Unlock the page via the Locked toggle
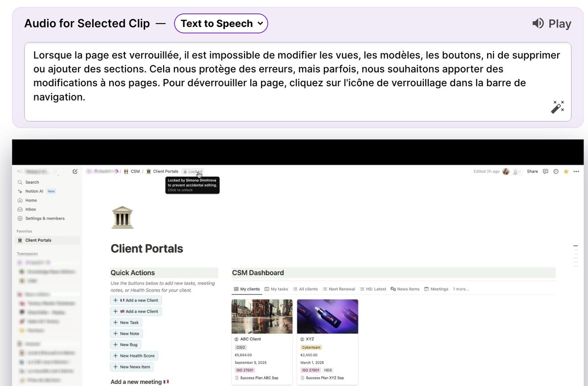 point(192,171)
